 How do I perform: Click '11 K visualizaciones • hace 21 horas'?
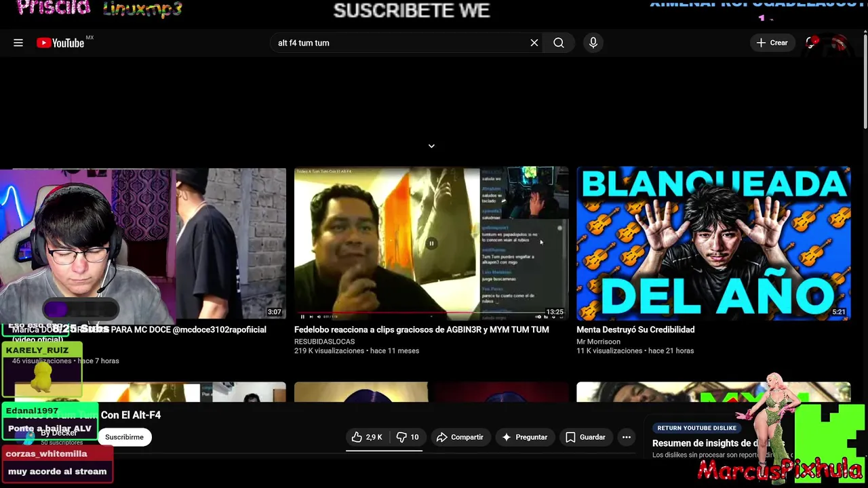(635, 350)
